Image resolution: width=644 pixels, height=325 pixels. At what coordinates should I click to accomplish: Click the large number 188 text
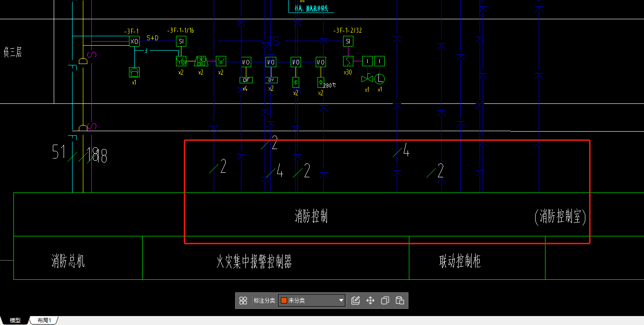pos(97,155)
